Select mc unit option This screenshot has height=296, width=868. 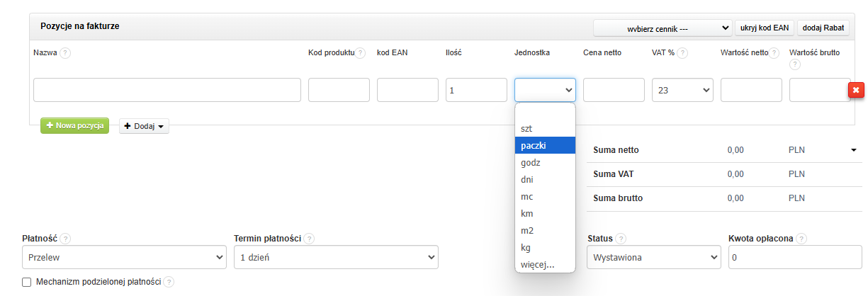click(x=545, y=196)
